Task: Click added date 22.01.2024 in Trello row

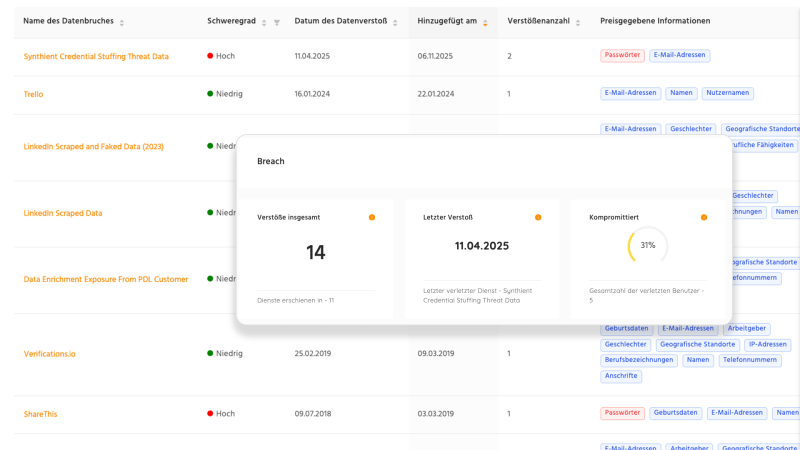Action: point(436,94)
